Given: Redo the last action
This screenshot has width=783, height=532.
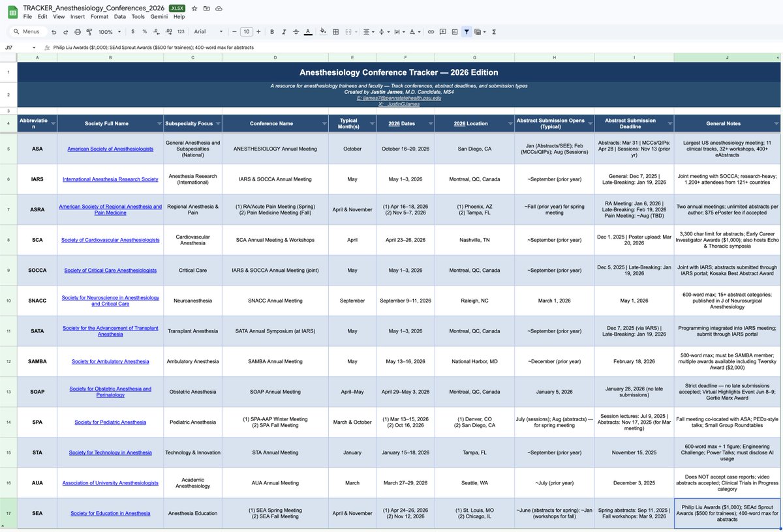Looking at the screenshot, I should point(65,31).
